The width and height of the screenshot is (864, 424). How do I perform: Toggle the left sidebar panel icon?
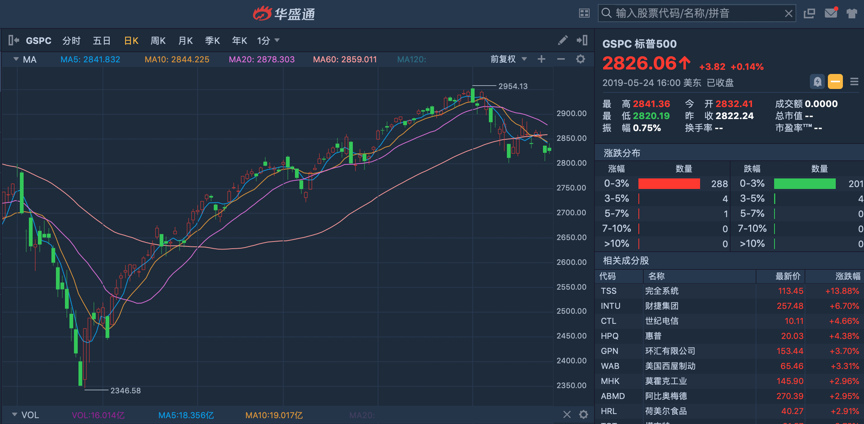(x=13, y=40)
